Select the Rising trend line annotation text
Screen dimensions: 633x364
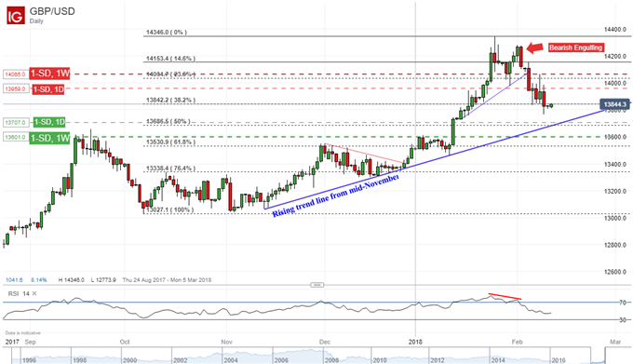[335, 195]
